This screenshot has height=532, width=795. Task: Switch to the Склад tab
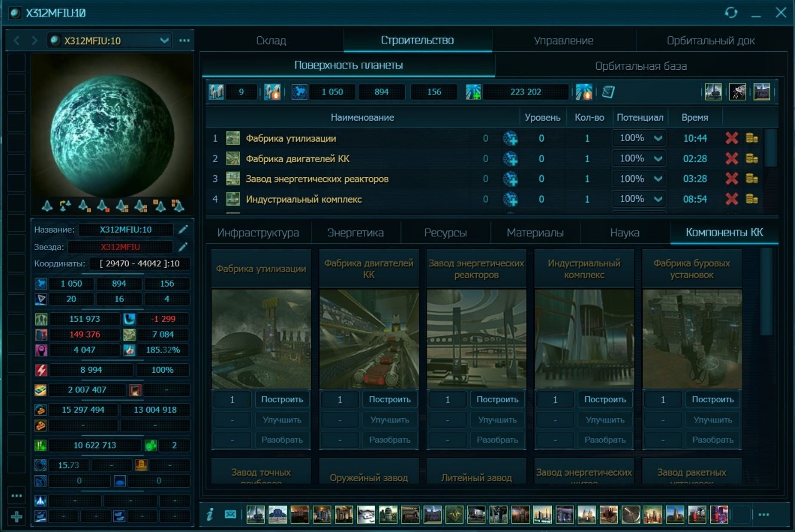tap(271, 40)
